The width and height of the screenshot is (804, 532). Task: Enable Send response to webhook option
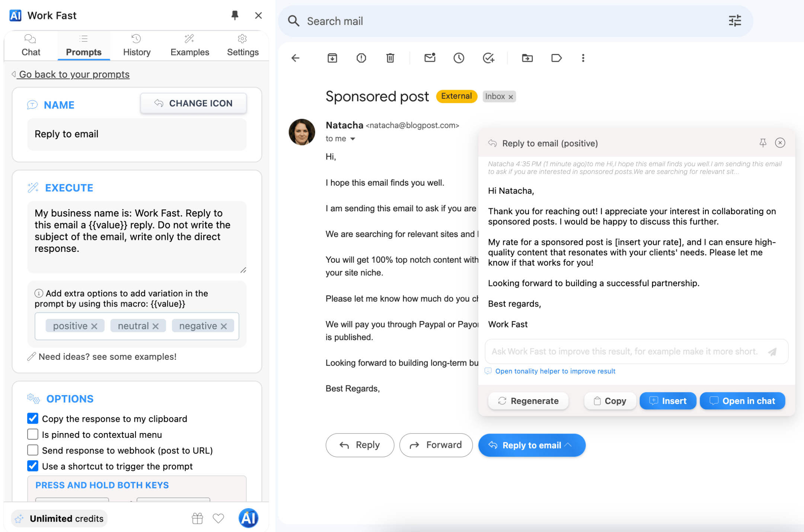coord(33,450)
